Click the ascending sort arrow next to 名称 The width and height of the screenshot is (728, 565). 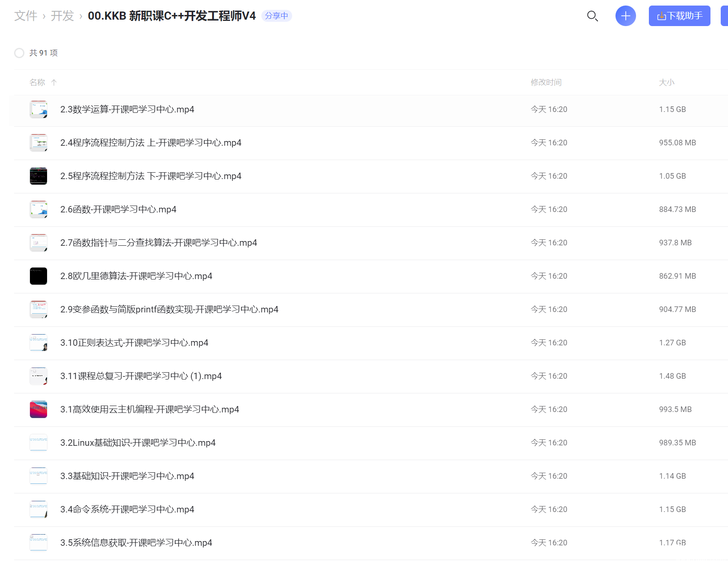coord(54,82)
